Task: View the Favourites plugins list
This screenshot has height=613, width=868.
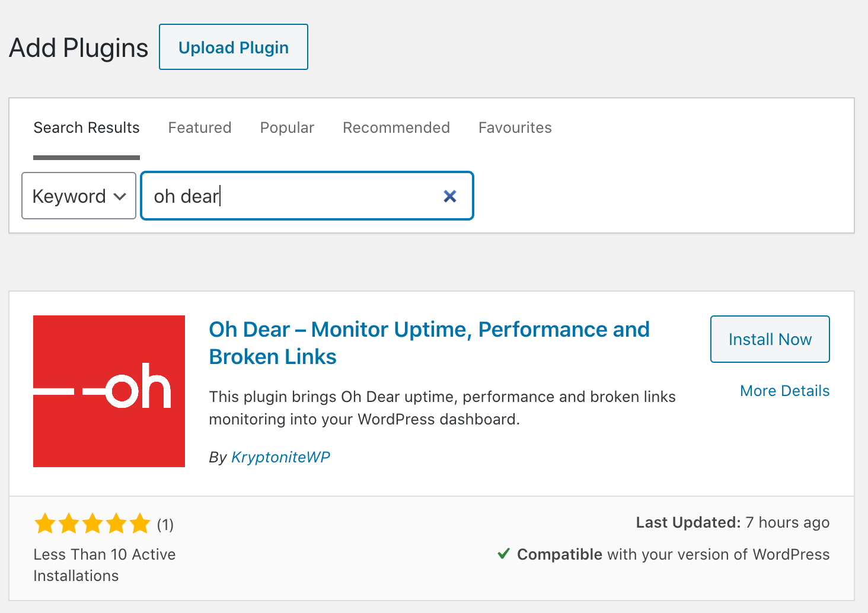Action: click(515, 127)
